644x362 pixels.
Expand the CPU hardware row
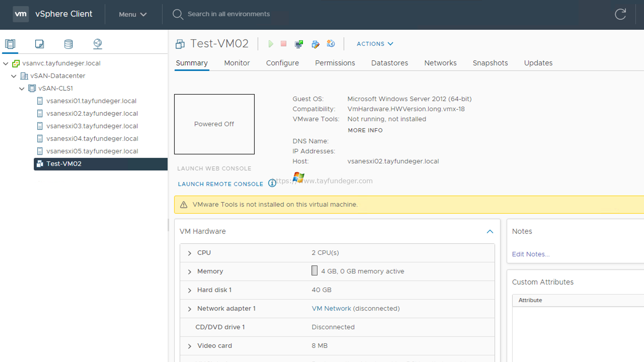tap(190, 253)
